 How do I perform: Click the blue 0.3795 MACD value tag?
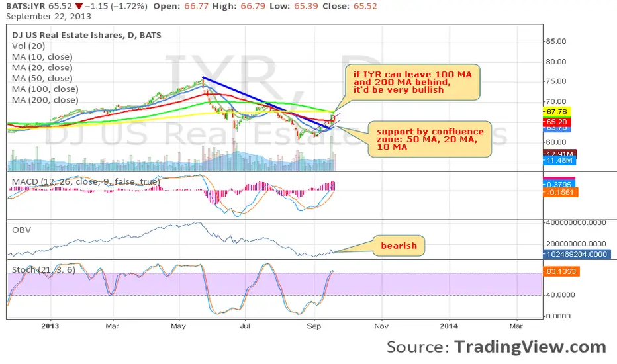[x=559, y=184]
